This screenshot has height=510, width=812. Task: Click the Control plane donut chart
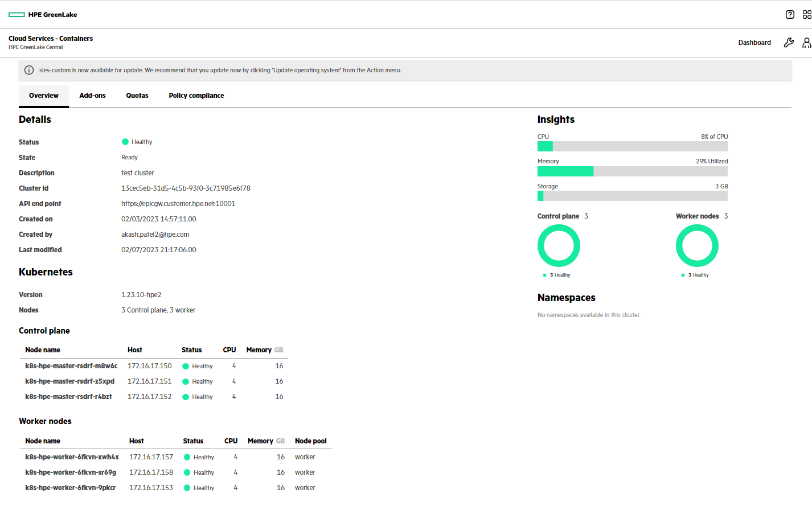559,246
